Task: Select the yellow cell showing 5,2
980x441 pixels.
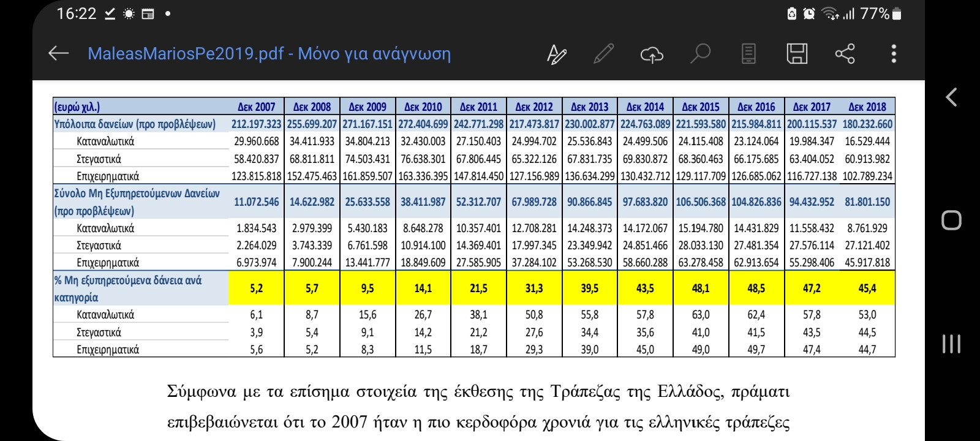Action: (x=256, y=288)
